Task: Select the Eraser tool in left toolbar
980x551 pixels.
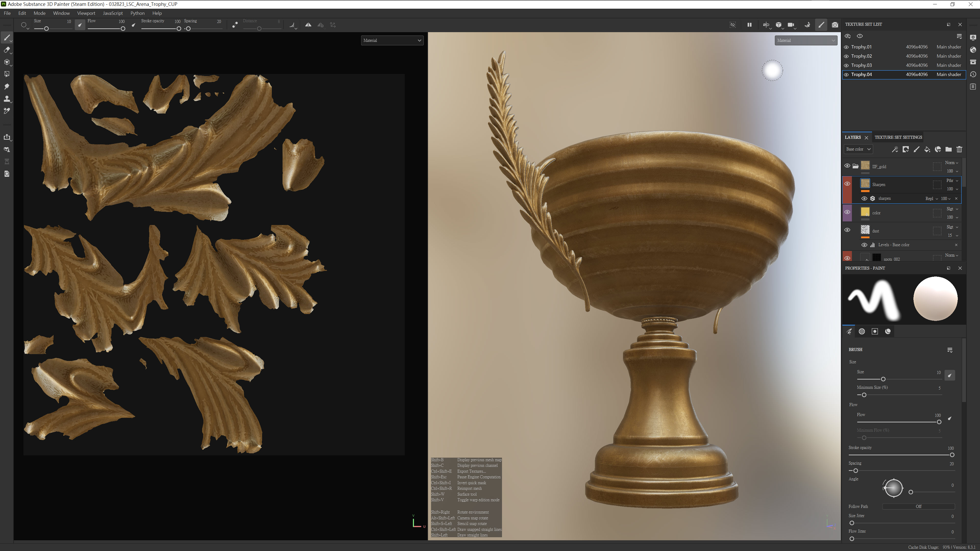Action: pyautogui.click(x=6, y=50)
